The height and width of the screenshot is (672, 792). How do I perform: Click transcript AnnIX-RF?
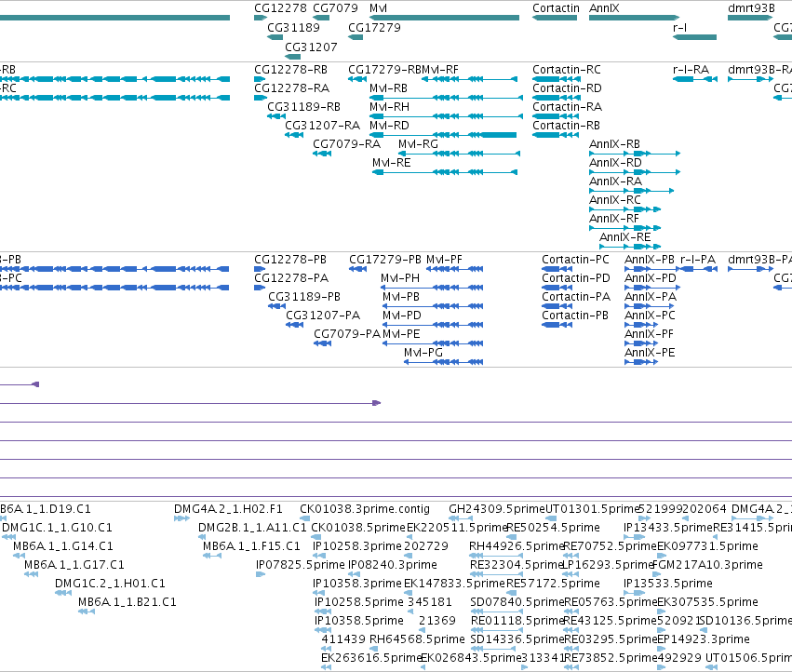[614, 219]
